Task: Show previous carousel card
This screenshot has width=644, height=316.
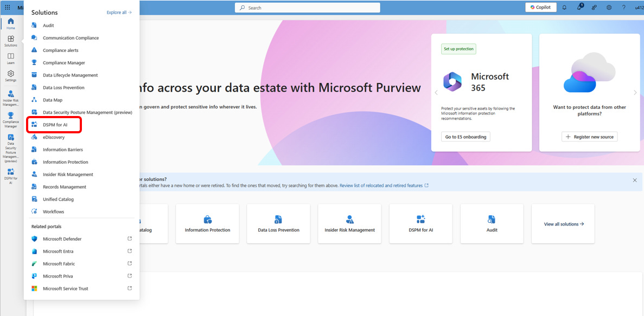Action: click(x=436, y=92)
